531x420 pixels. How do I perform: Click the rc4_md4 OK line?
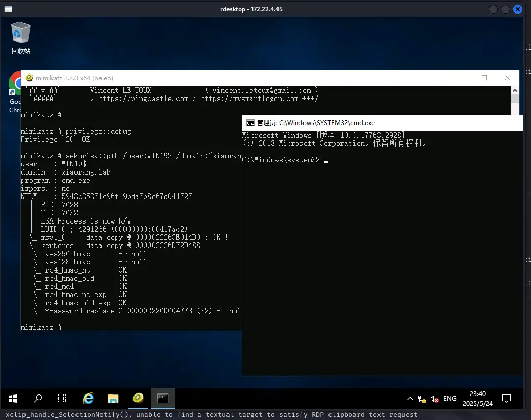click(x=80, y=286)
